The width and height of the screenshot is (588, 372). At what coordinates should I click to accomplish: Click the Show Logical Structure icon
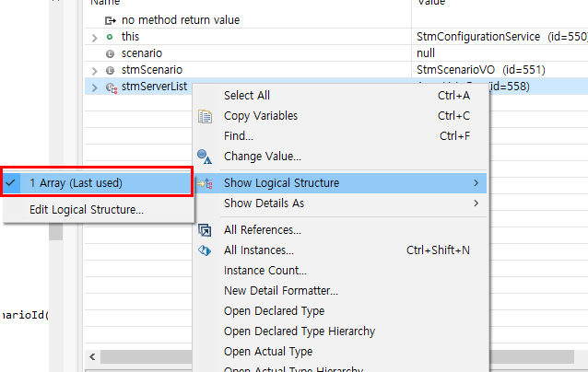click(205, 183)
